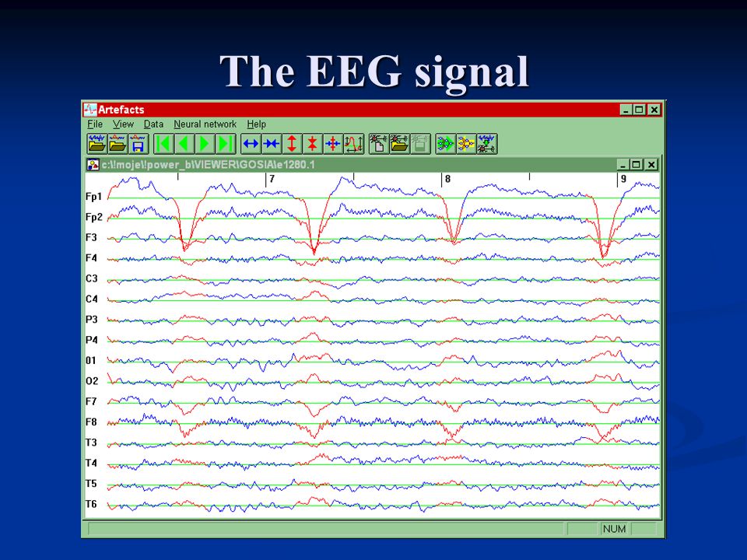Open the View menu
This screenshot has height=560, width=747.
click(x=123, y=124)
